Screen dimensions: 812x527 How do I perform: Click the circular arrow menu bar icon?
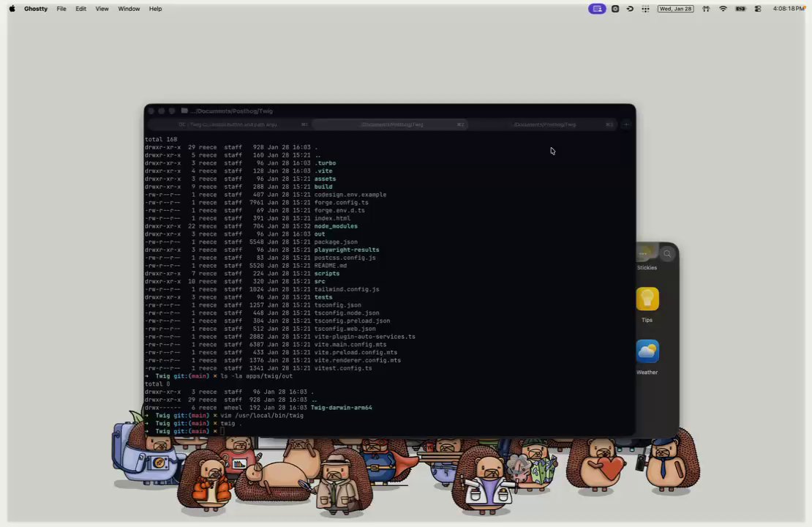coord(630,9)
